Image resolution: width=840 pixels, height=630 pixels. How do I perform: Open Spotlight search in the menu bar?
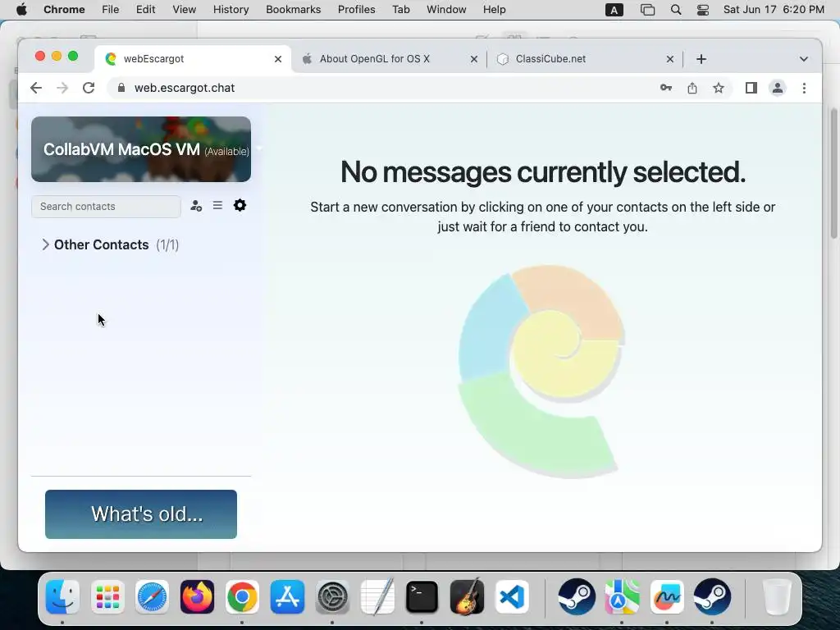pos(676,10)
